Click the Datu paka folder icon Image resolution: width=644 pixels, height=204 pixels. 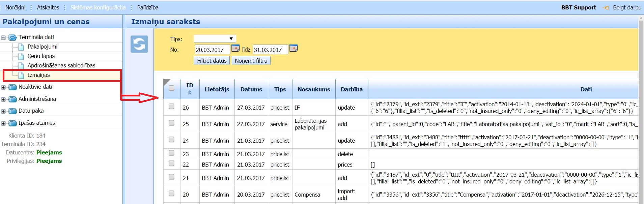(12, 111)
